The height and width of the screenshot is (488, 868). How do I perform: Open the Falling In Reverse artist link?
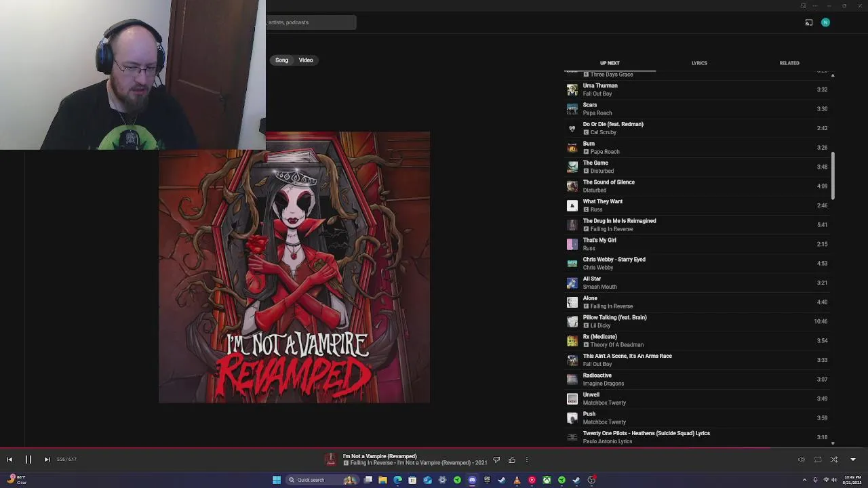click(x=372, y=463)
